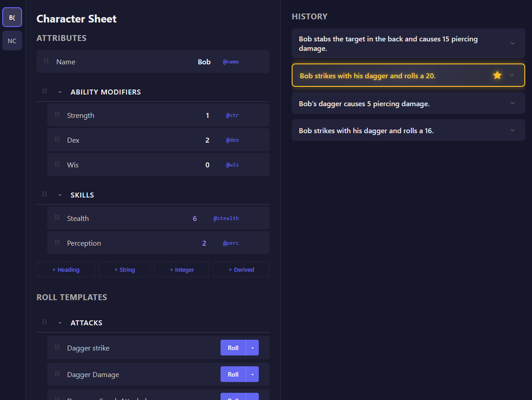
Task: Click the @str reference badge next to Strength
Action: click(x=232, y=115)
